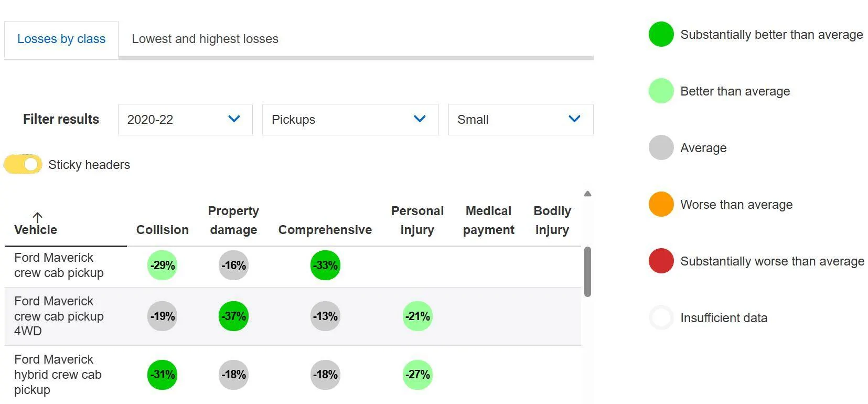Click hybrid crew cab -31% collision badge
The height and width of the screenshot is (404, 868).
click(x=162, y=375)
